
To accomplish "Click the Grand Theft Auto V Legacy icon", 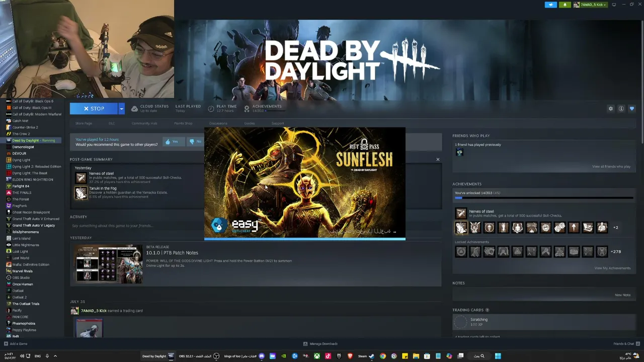I will click(x=9, y=225).
